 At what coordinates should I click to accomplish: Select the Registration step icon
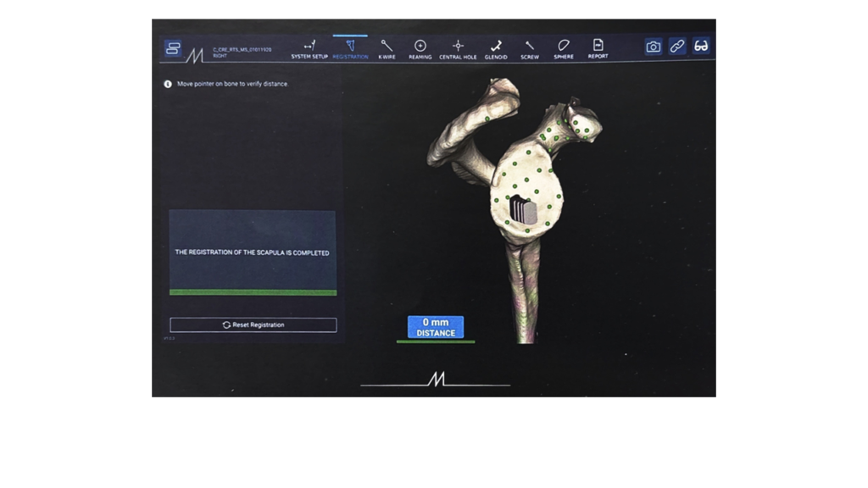click(x=350, y=46)
